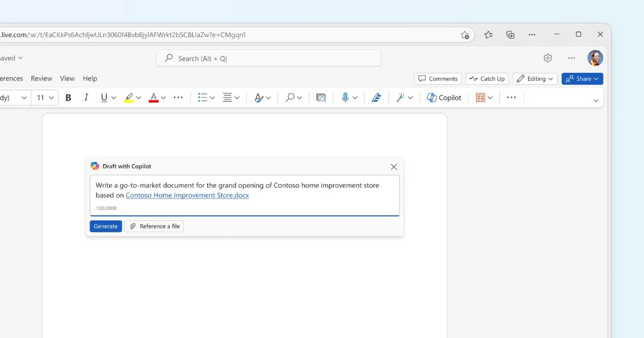Open browser Favorites list icon
Image resolution: width=644 pixels, height=338 pixels.
tap(488, 35)
